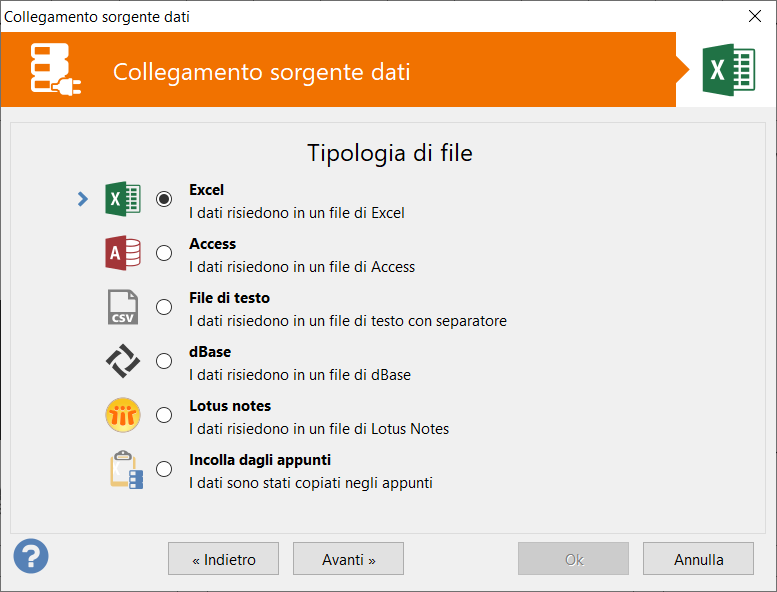Choose the File di testo radio option
Viewport: 777px width, 592px height.
pyautogui.click(x=164, y=307)
